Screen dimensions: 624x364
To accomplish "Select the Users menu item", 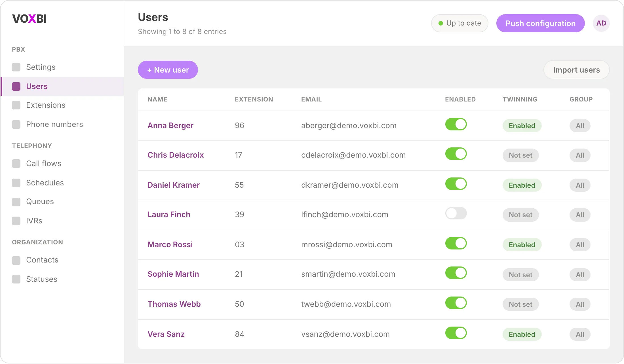I will point(62,86).
